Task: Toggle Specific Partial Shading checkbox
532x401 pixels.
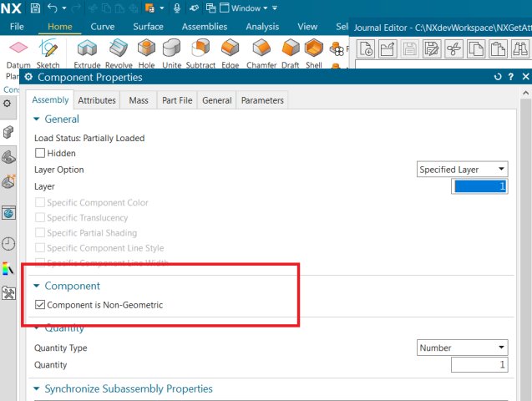Action: coord(40,233)
